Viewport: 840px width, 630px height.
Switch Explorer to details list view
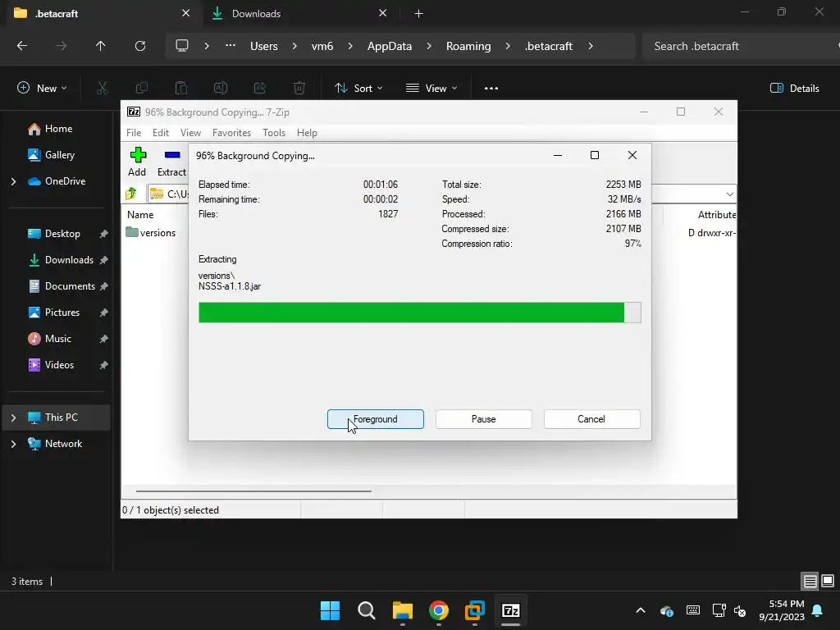[810, 582]
